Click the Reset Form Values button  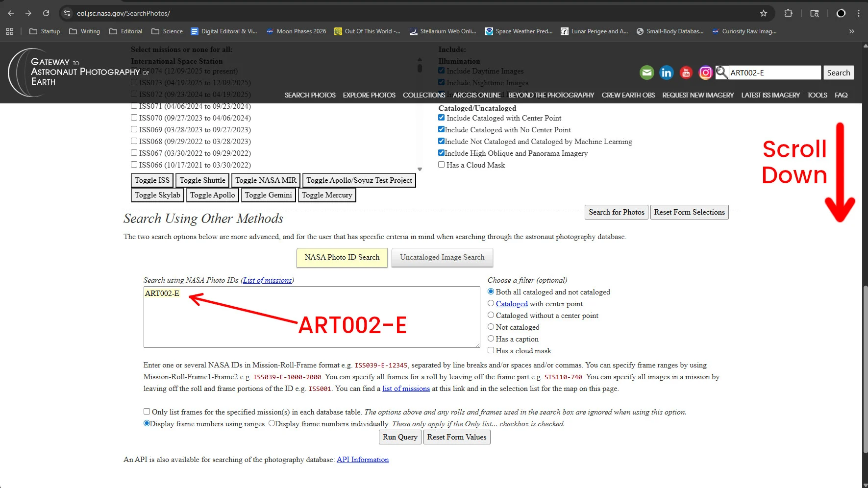pos(457,437)
